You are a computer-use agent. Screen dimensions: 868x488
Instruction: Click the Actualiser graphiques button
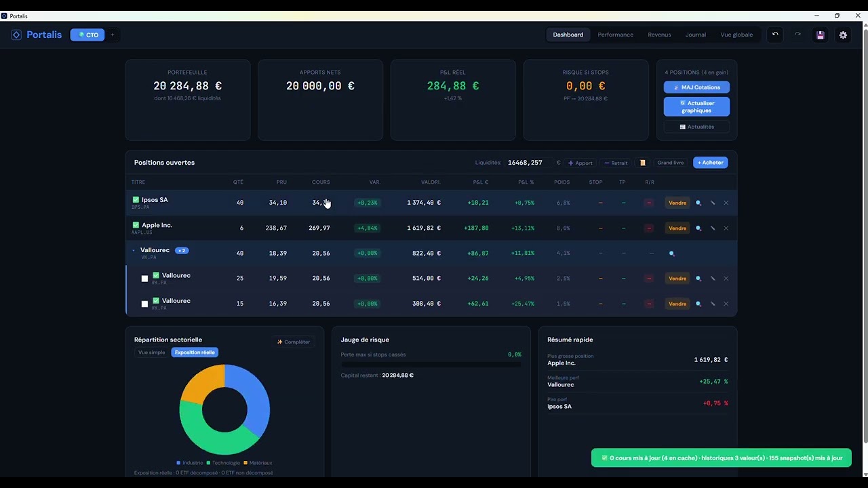[696, 106]
